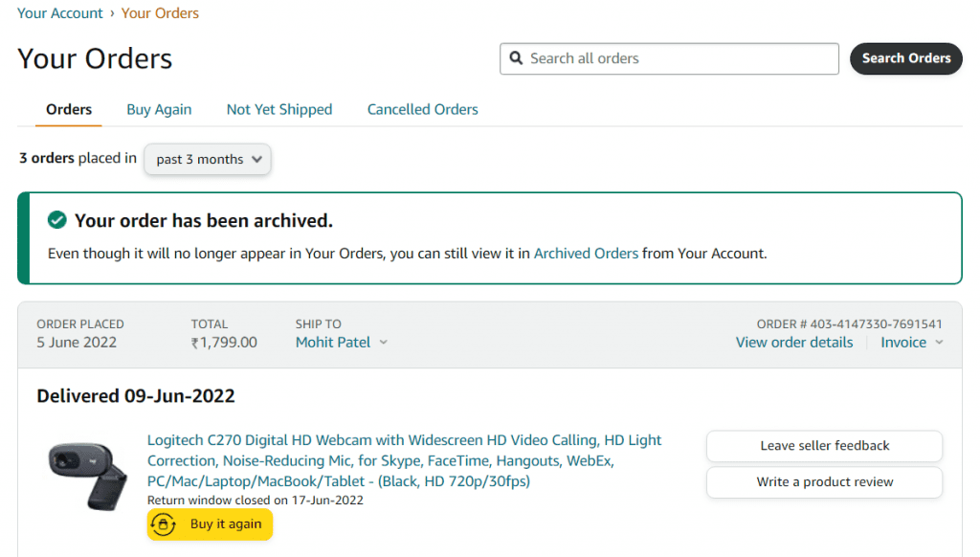Switch to the Buy Again tab
This screenshot has width=980, height=557.
point(159,109)
